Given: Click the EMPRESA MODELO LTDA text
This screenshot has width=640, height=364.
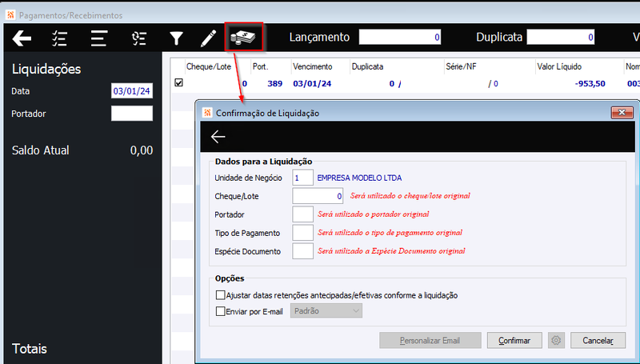Looking at the screenshot, I should point(359,178).
